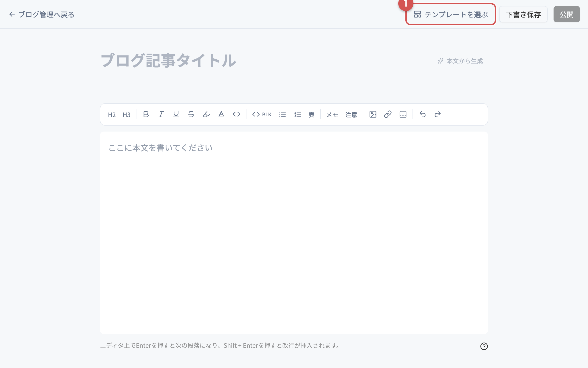Open テンプレートを選ぶ template chooser
The height and width of the screenshot is (368, 588).
pos(451,14)
